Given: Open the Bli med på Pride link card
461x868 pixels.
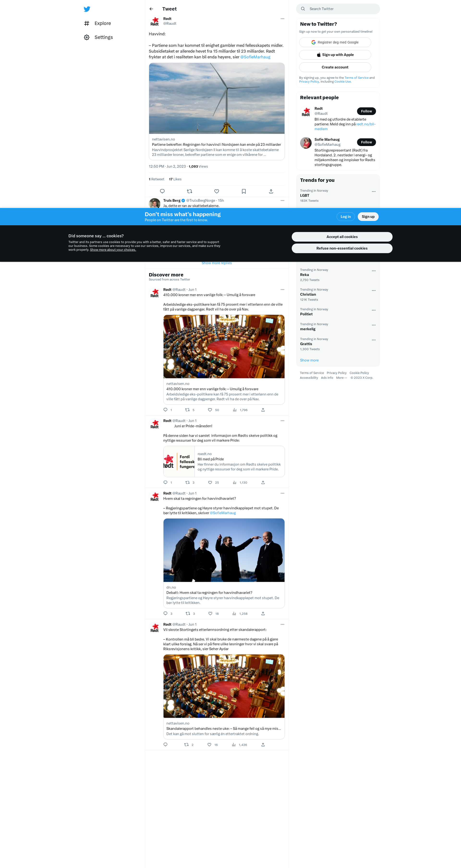Looking at the screenshot, I should pyautogui.click(x=224, y=462).
